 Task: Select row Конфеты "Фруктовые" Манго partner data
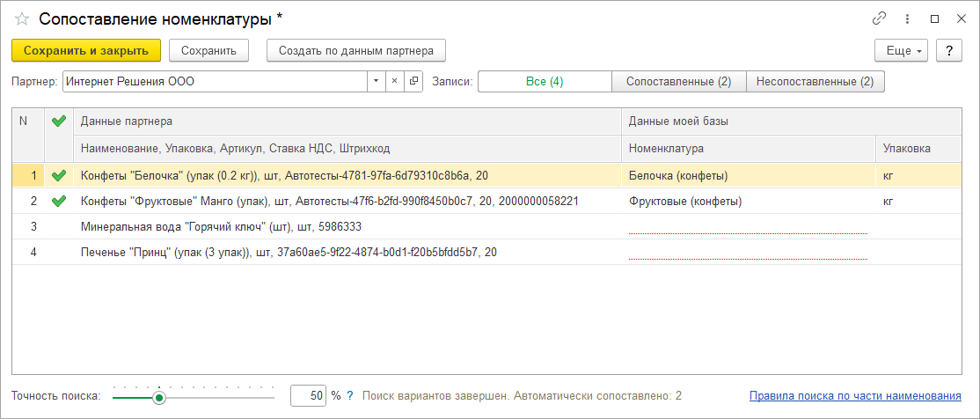point(347,202)
